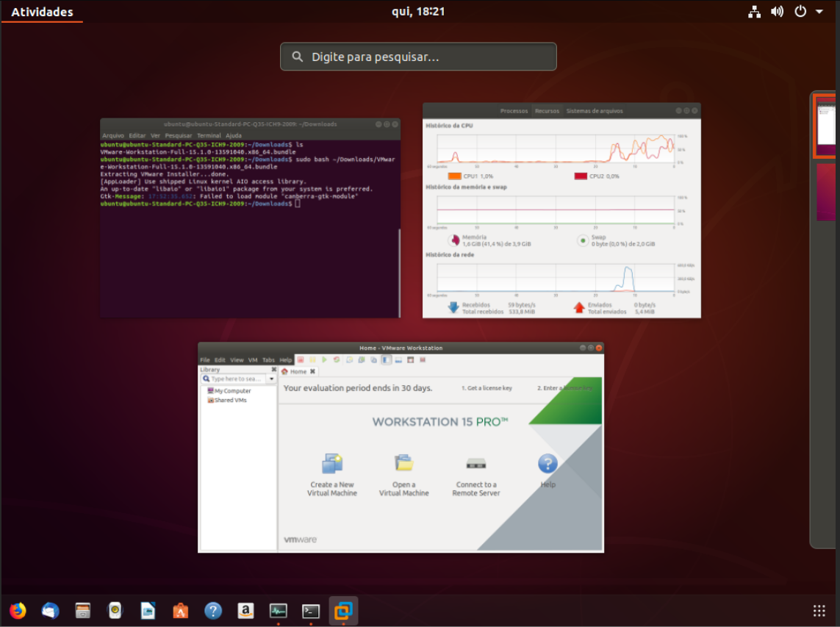Click the green play icon in VMware toolbar

click(x=324, y=359)
